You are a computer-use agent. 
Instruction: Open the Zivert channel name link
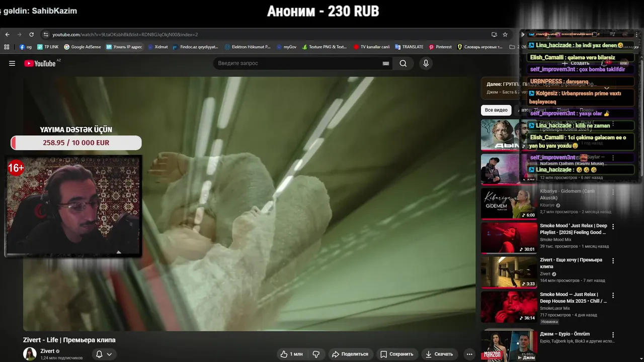coord(47,351)
